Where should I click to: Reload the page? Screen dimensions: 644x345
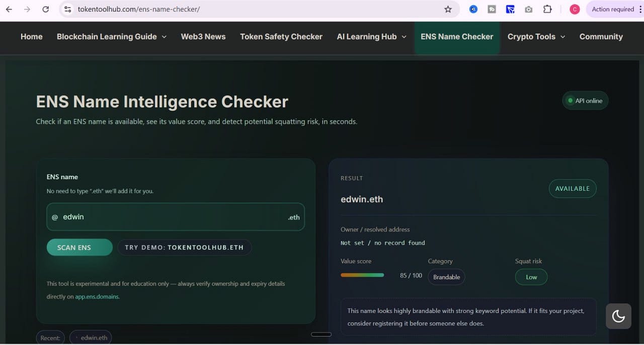pos(45,9)
